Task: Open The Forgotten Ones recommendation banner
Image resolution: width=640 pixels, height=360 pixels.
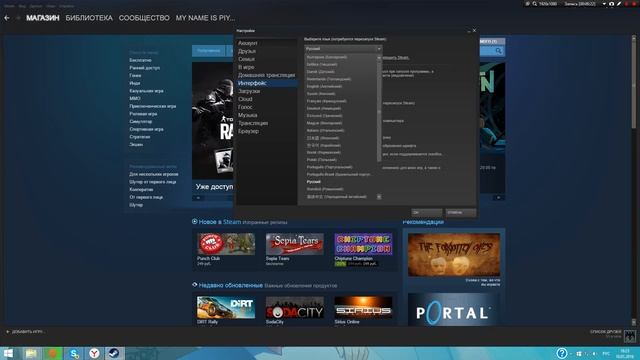Action: pyautogui.click(x=454, y=255)
